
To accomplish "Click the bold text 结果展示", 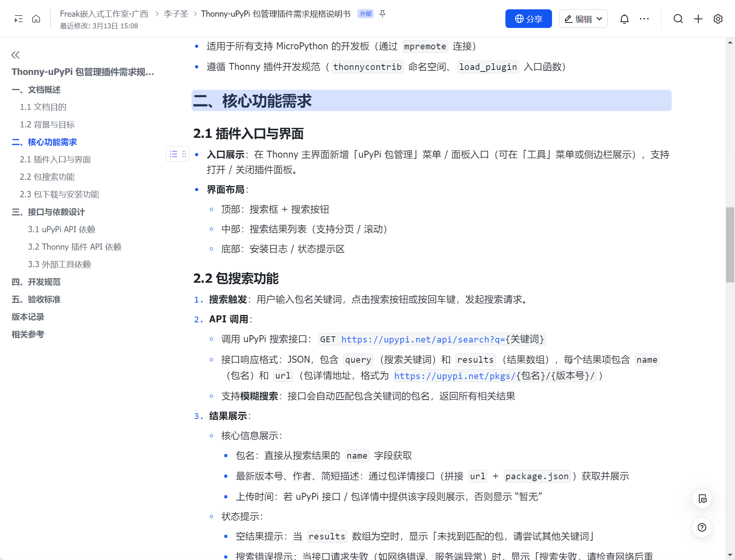I will pos(228,416).
